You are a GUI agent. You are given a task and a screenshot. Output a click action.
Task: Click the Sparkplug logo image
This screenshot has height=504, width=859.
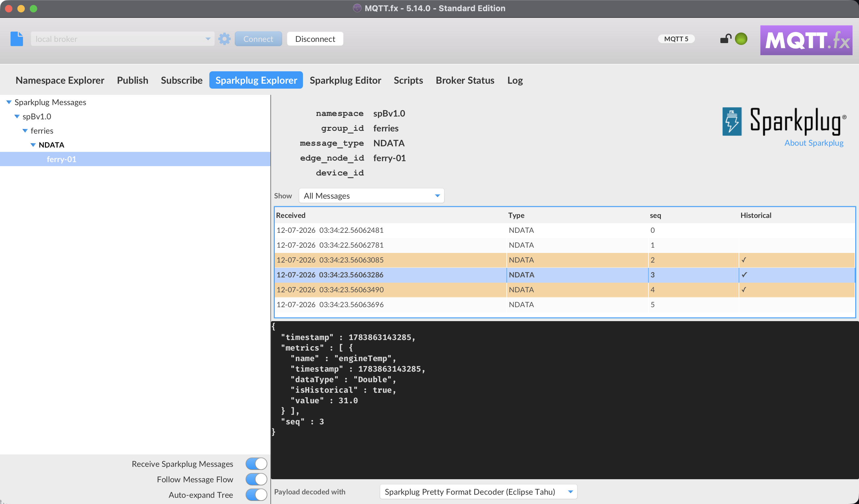click(x=784, y=122)
